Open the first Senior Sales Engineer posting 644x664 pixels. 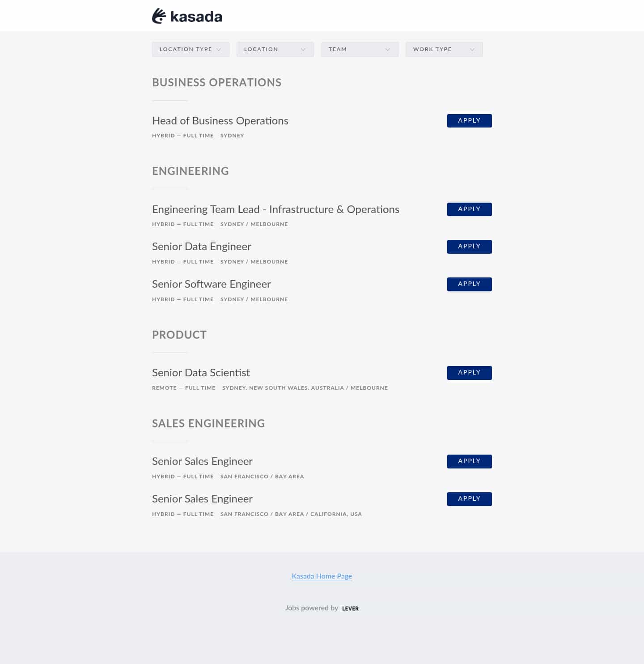point(202,461)
